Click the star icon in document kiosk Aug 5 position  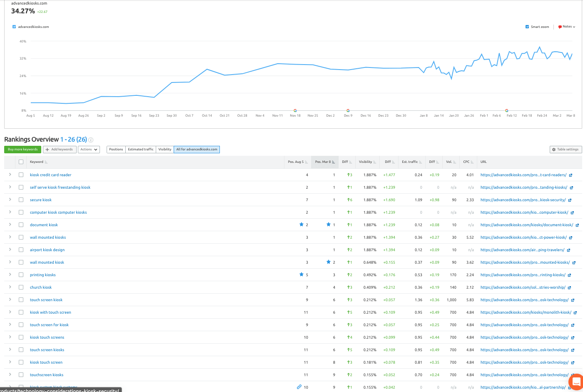(301, 225)
